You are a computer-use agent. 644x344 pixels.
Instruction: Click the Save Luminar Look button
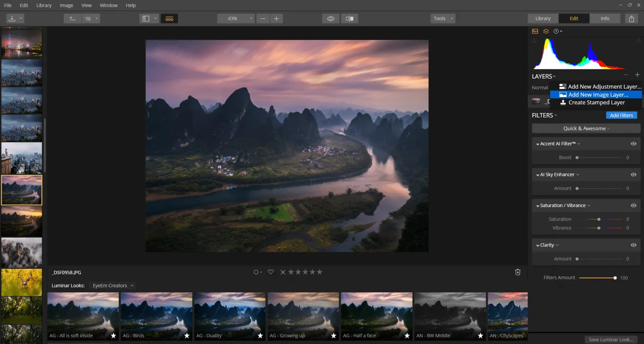click(611, 339)
